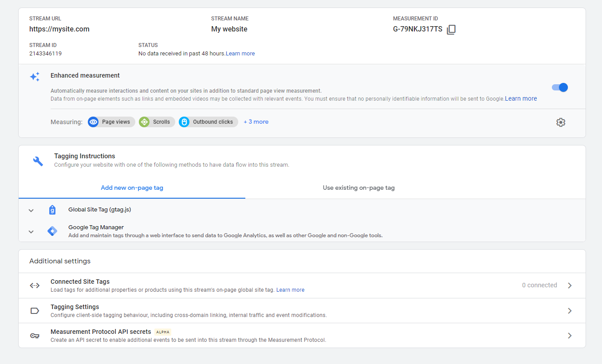Viewport: 602px width, 364px height.
Task: Open Learn more link beside status
Action: pos(240,54)
